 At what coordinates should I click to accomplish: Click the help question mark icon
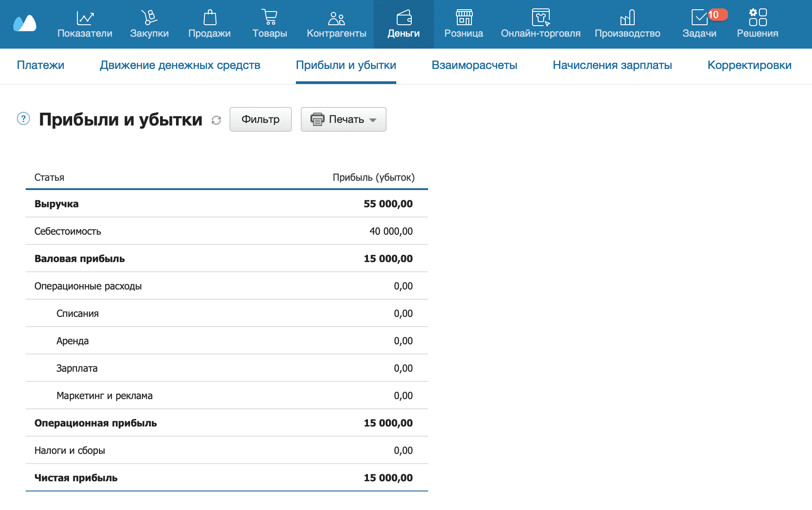point(23,119)
